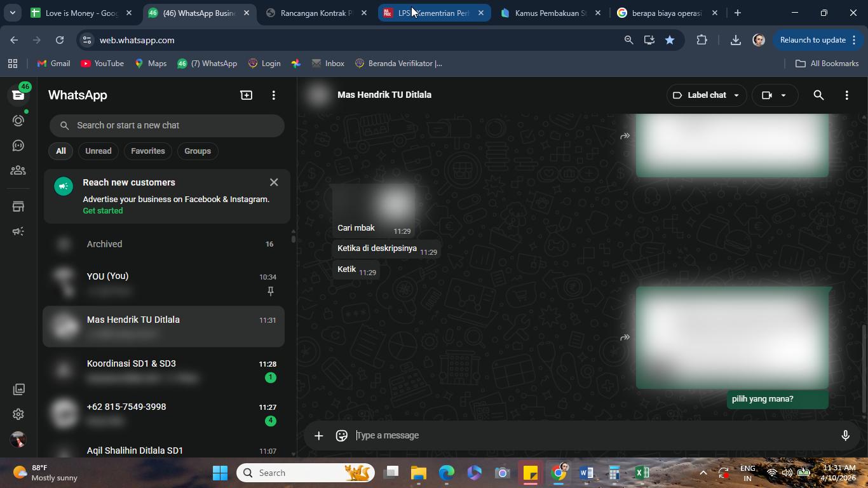
Task: Attach a file with the plus icon
Action: [x=318, y=435]
